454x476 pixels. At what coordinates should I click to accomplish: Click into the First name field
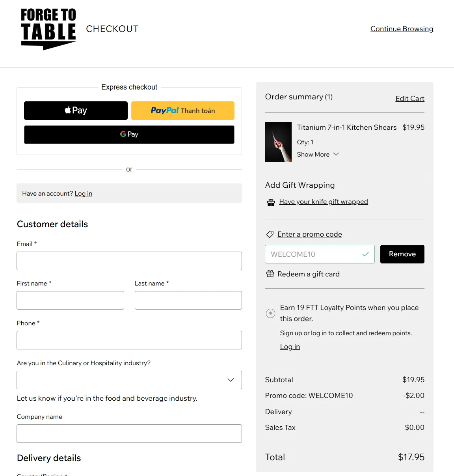click(x=70, y=300)
